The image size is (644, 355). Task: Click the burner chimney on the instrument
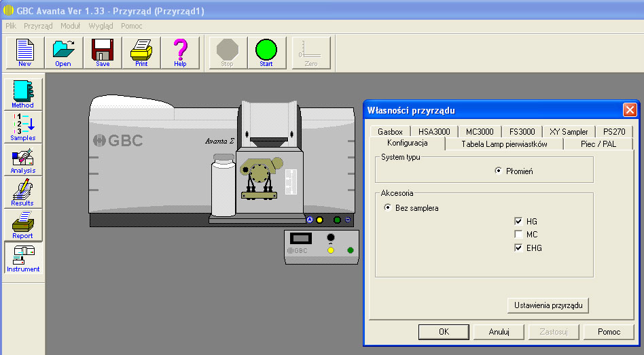click(x=270, y=124)
